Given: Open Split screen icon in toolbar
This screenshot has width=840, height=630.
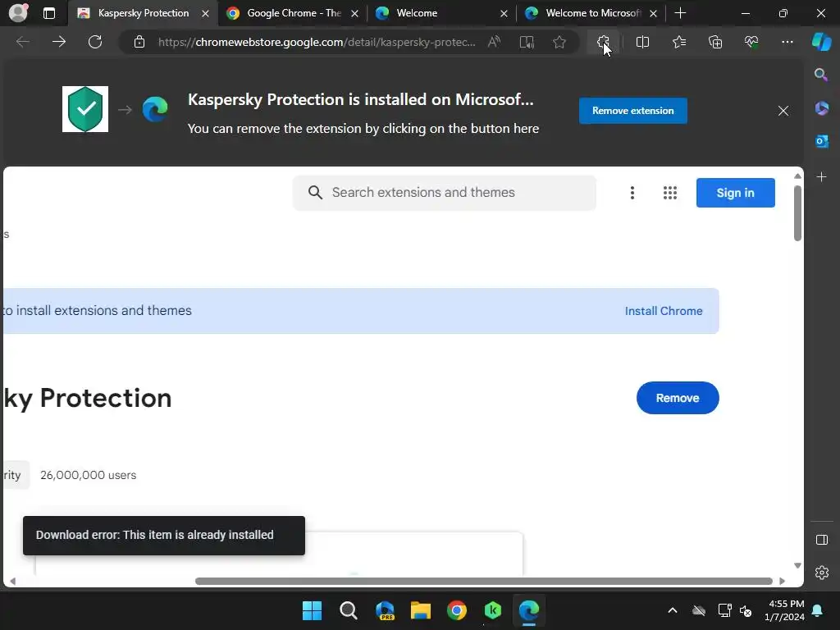Looking at the screenshot, I should click(642, 42).
